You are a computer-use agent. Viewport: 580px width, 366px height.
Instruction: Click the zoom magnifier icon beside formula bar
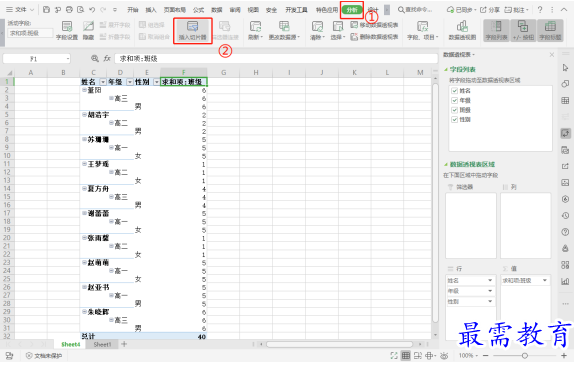tap(95, 58)
